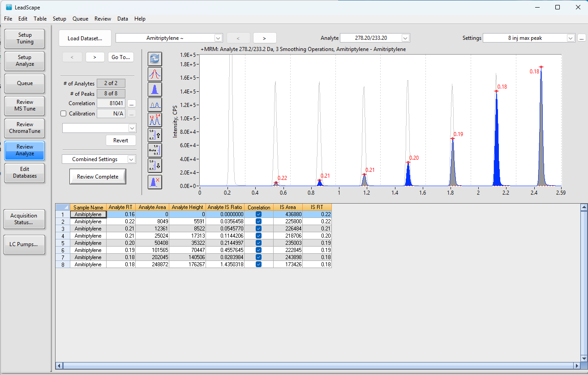Click the Auto scale icon
Viewport: 588px width, 375px height.
(155, 150)
